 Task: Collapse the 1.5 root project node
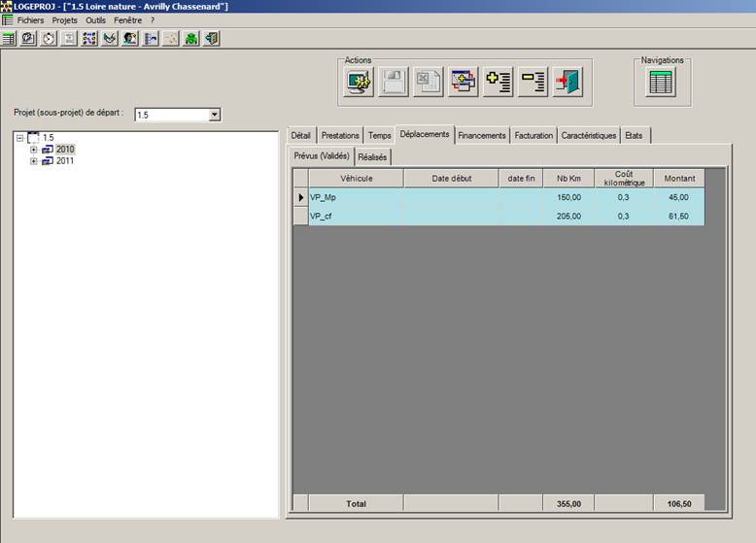tap(20, 138)
